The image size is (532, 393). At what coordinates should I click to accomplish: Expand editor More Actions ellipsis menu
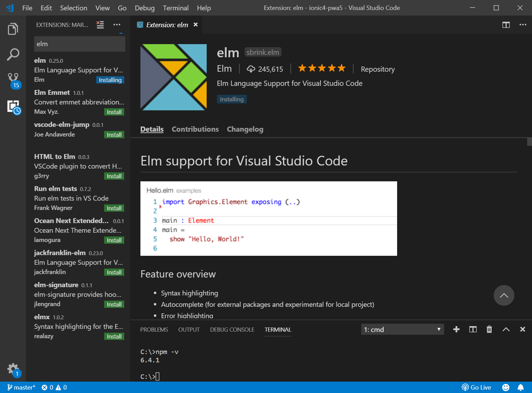[x=523, y=25]
